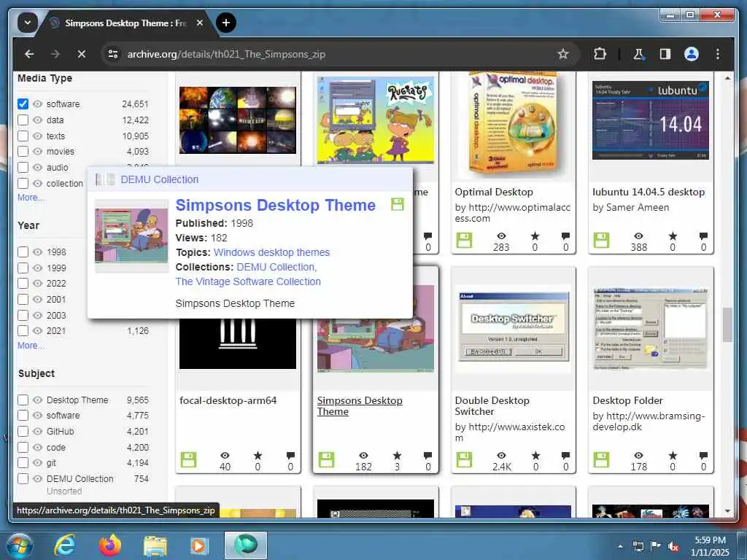Click the browser back arrow

click(29, 54)
